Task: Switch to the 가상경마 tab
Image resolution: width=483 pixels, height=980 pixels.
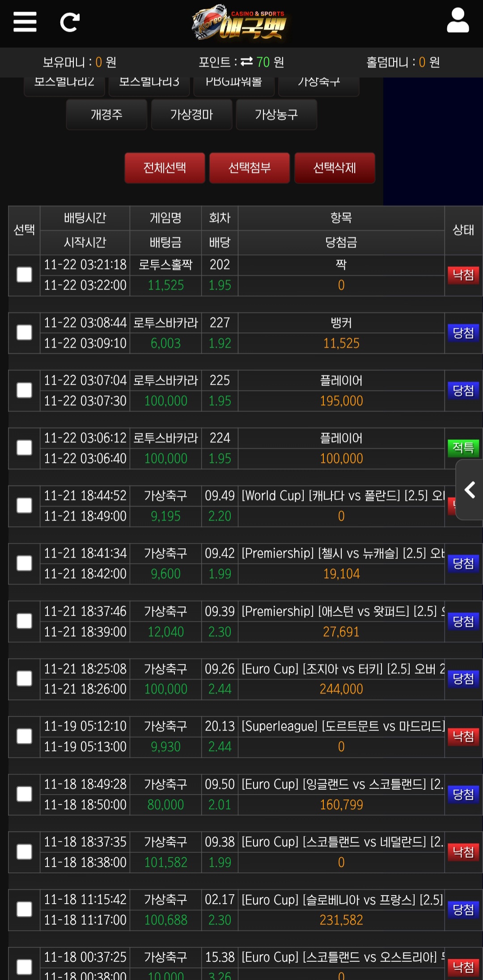Action: click(x=191, y=115)
